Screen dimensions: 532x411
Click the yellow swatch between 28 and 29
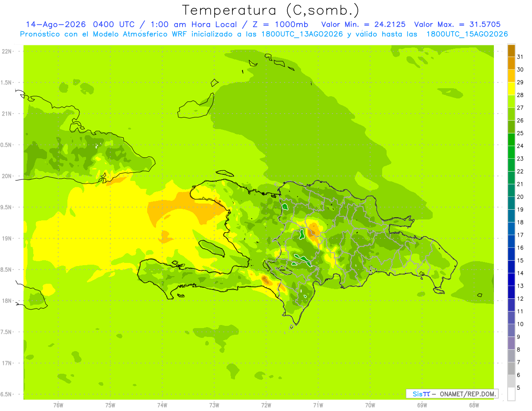[x=511, y=89]
